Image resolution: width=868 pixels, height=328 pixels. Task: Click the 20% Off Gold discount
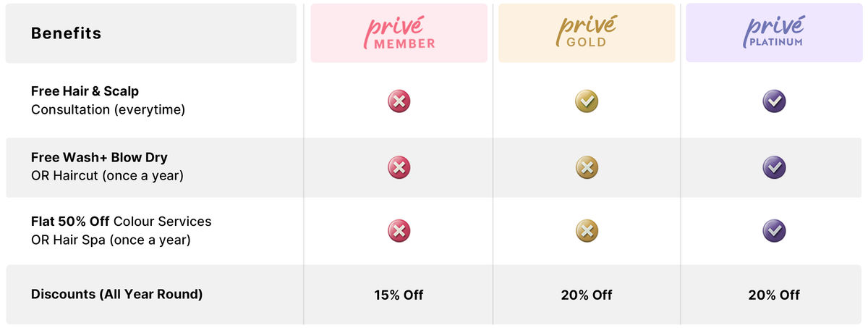(x=587, y=295)
